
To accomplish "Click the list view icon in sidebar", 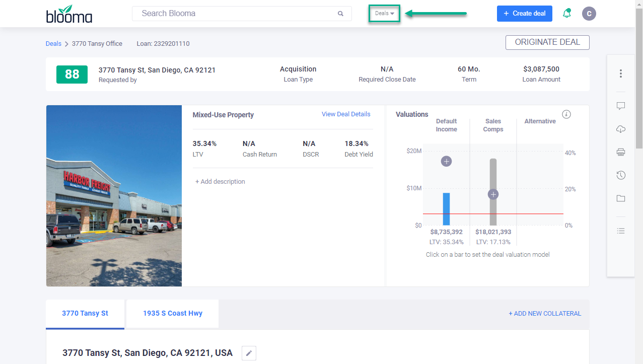I will 621,231.
